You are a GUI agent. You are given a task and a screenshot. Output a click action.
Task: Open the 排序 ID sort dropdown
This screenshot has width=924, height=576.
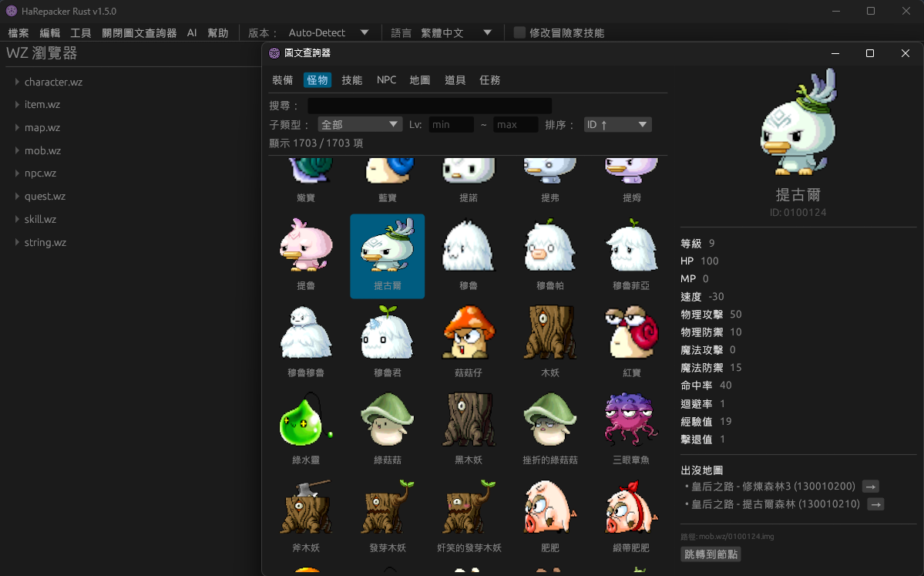pos(617,124)
